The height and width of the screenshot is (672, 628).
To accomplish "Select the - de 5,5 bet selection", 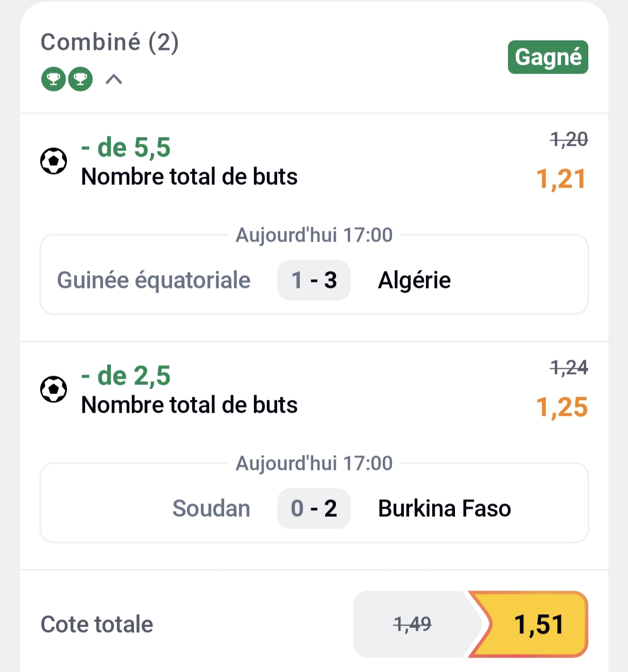I will click(126, 148).
